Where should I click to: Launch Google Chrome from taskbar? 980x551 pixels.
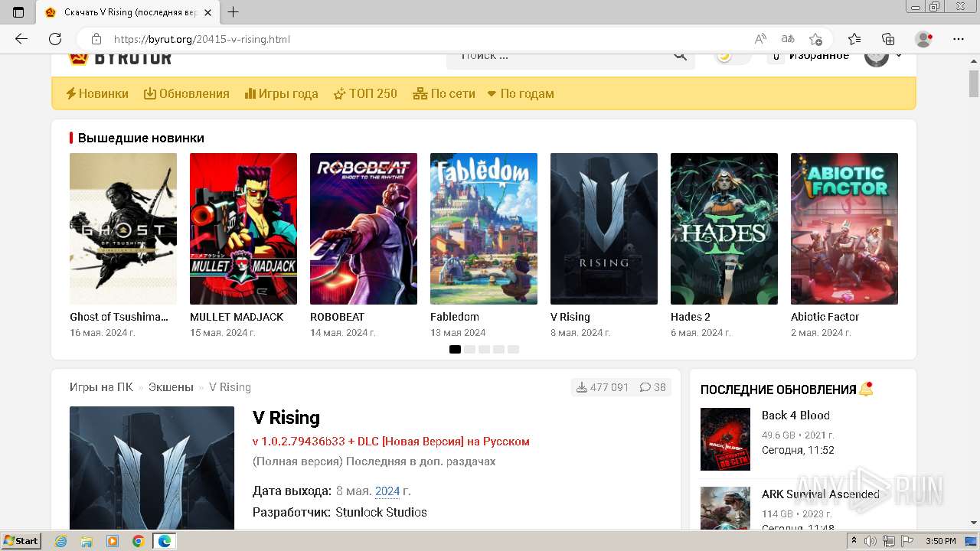click(138, 541)
